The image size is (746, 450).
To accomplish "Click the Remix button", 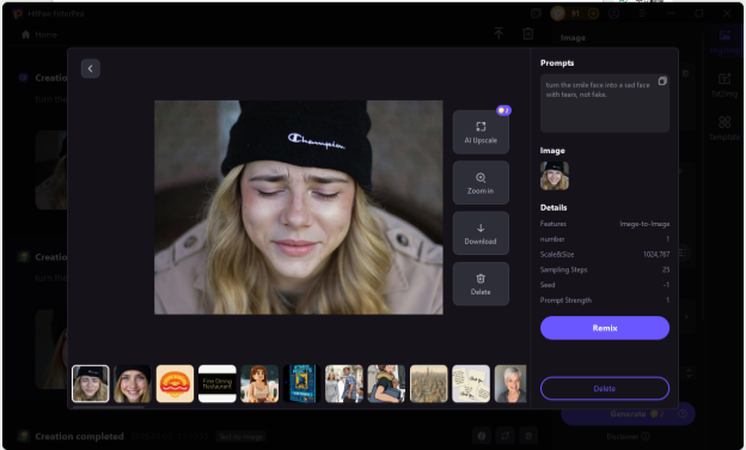I will click(x=604, y=328).
